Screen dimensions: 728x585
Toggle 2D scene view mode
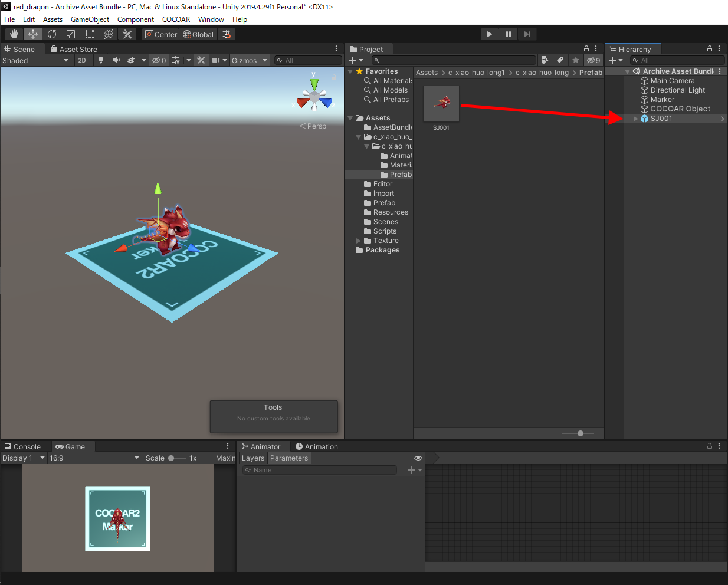(82, 60)
